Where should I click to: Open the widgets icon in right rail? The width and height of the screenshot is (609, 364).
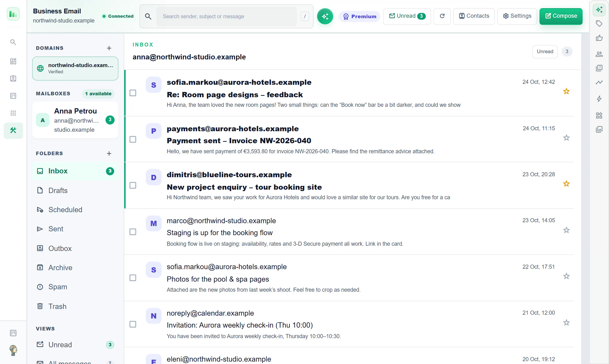coord(599,115)
